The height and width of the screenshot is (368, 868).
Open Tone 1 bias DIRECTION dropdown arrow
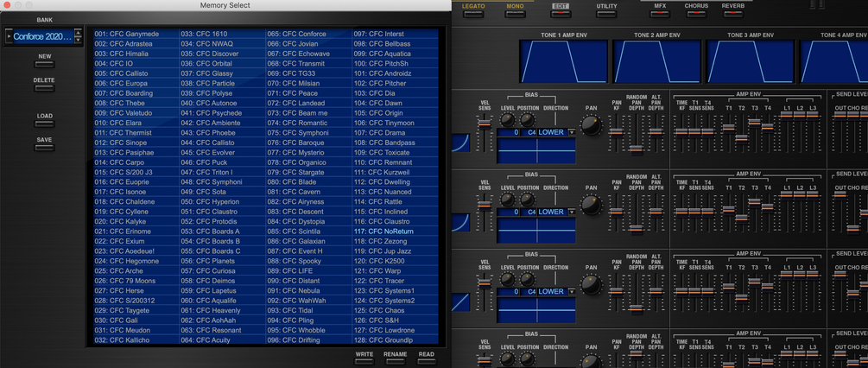(x=572, y=133)
